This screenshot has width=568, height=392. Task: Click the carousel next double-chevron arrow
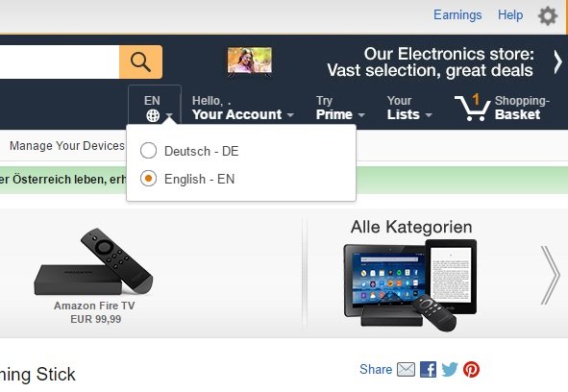551,276
